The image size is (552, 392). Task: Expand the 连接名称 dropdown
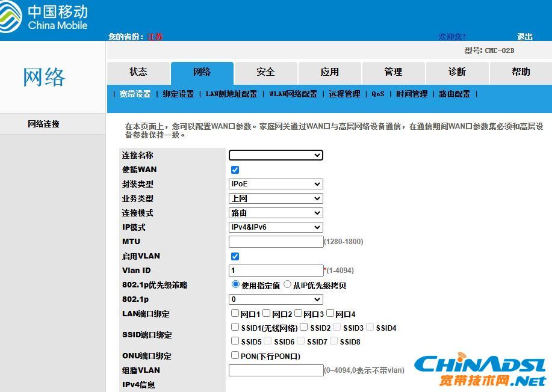tap(276, 155)
